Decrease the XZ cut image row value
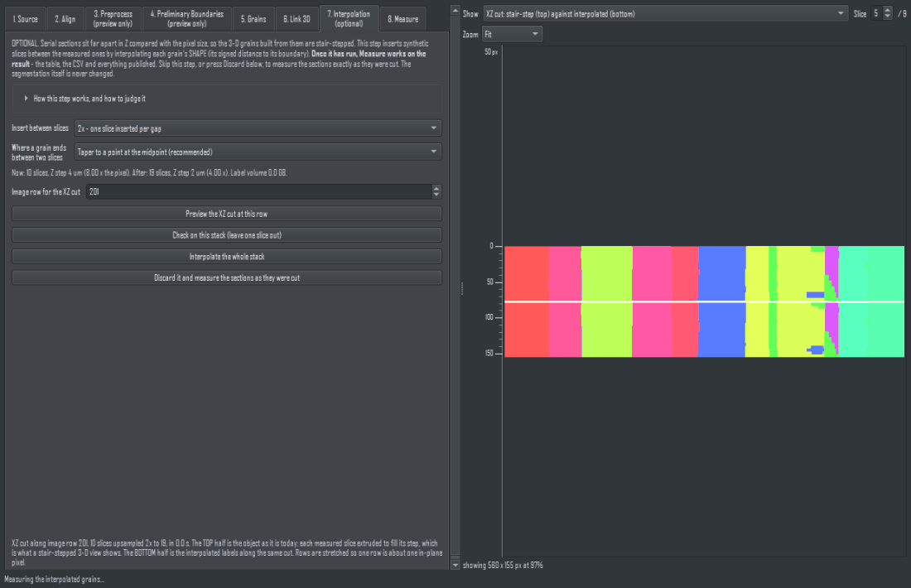This screenshot has width=911, height=588. (437, 195)
